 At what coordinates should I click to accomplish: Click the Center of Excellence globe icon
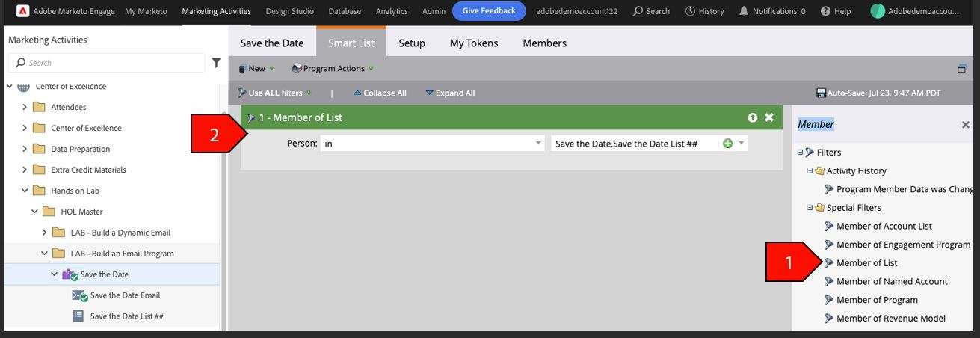click(23, 87)
